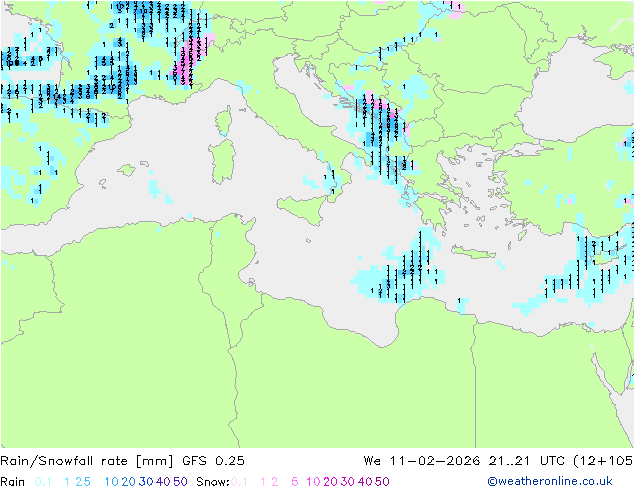Click Crete island on the map
This screenshot has width=634, height=490.
[473, 251]
